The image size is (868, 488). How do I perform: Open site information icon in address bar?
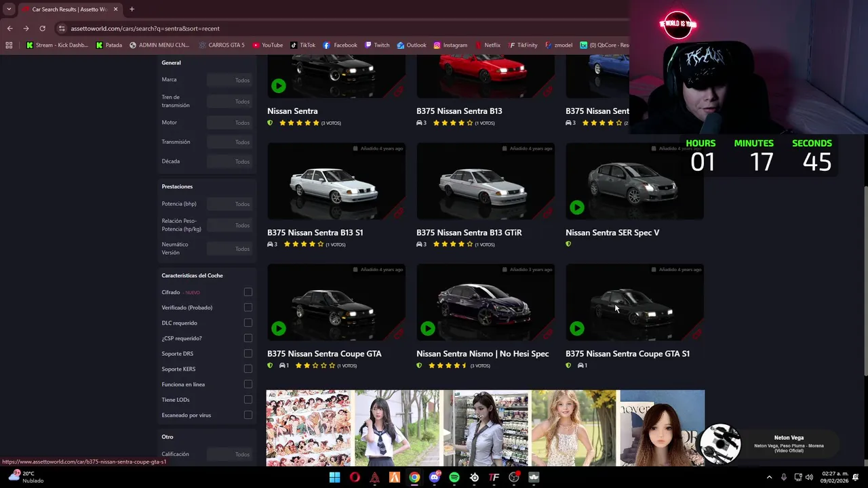point(62,28)
